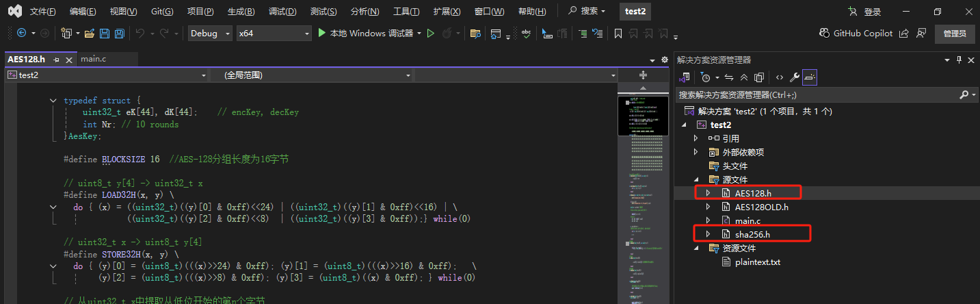980x304 pixels.
Task: Click the GitHub Copilot icon
Action: pos(825,33)
